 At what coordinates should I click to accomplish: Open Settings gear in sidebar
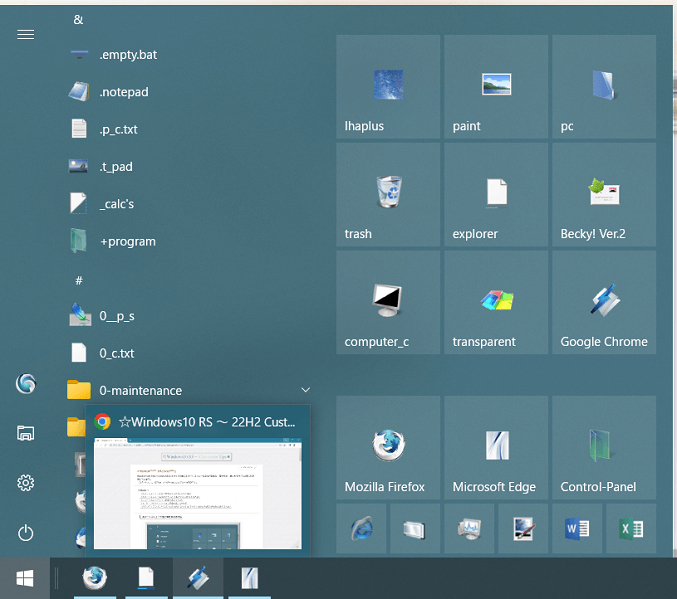(x=25, y=483)
